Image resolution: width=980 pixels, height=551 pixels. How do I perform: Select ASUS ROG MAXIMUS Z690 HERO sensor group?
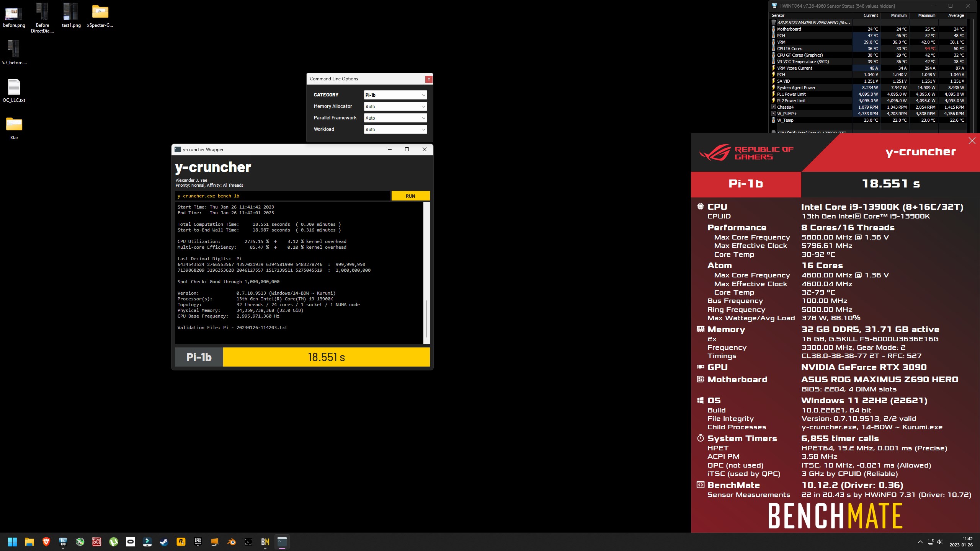tap(868, 23)
